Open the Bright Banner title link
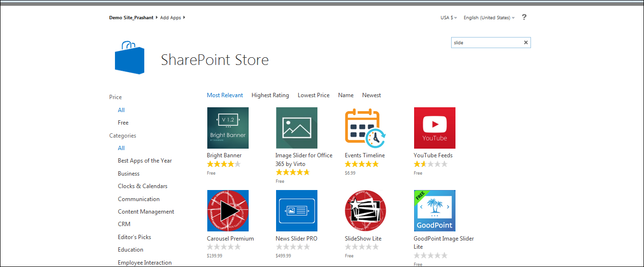The height and width of the screenshot is (267, 644). (224, 155)
